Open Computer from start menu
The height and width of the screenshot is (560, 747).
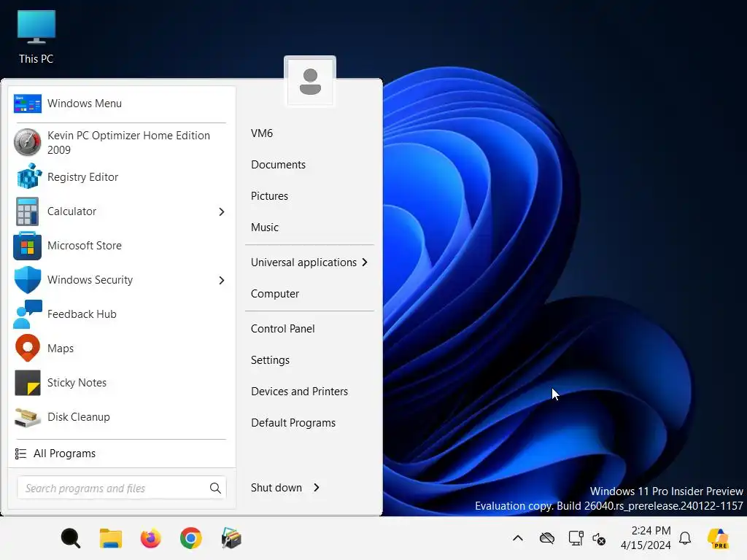pos(275,294)
